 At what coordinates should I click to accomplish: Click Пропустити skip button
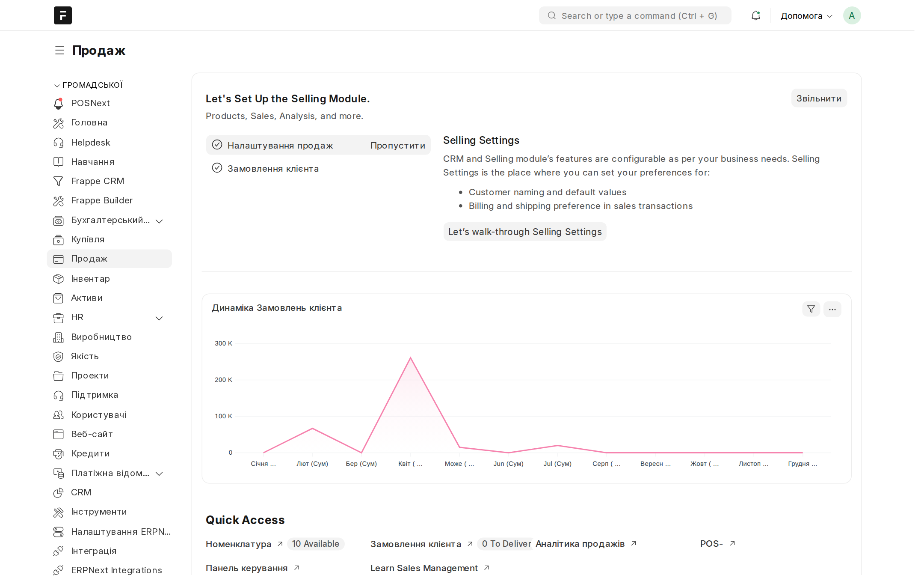[398, 146]
